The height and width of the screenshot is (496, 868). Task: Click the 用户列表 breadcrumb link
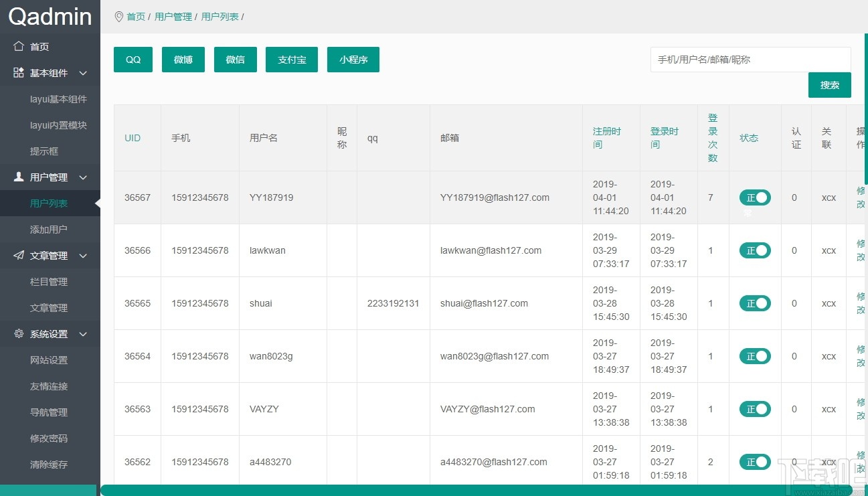click(x=220, y=17)
